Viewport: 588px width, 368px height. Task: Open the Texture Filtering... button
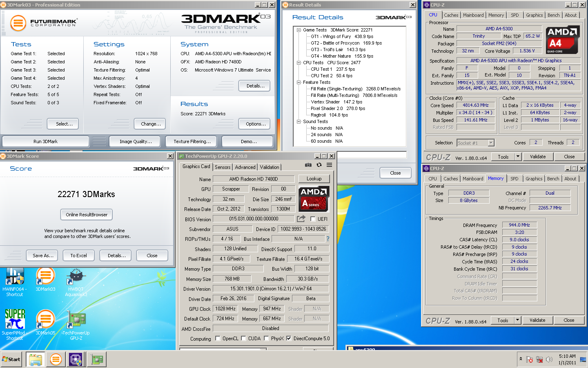[192, 141]
